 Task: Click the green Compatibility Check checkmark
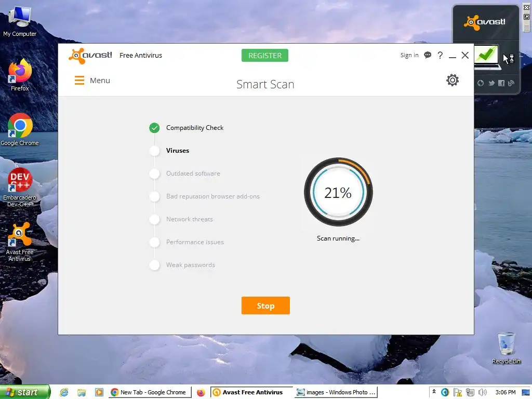(x=154, y=128)
